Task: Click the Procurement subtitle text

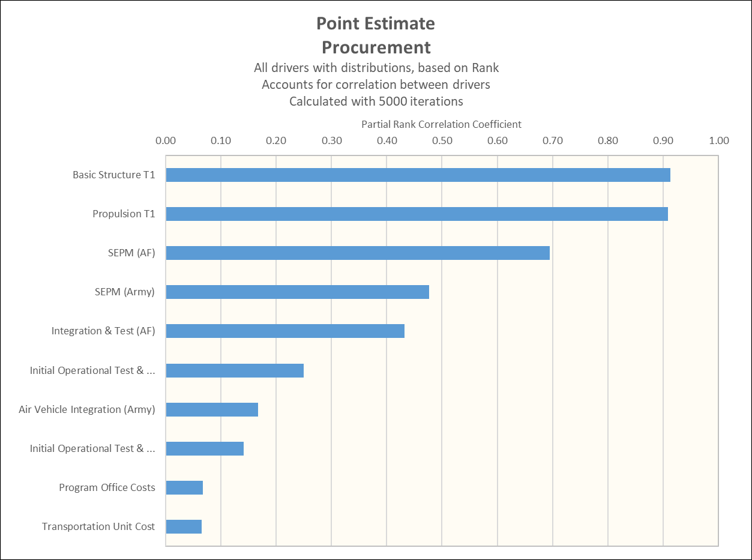Action: pyautogui.click(x=375, y=47)
